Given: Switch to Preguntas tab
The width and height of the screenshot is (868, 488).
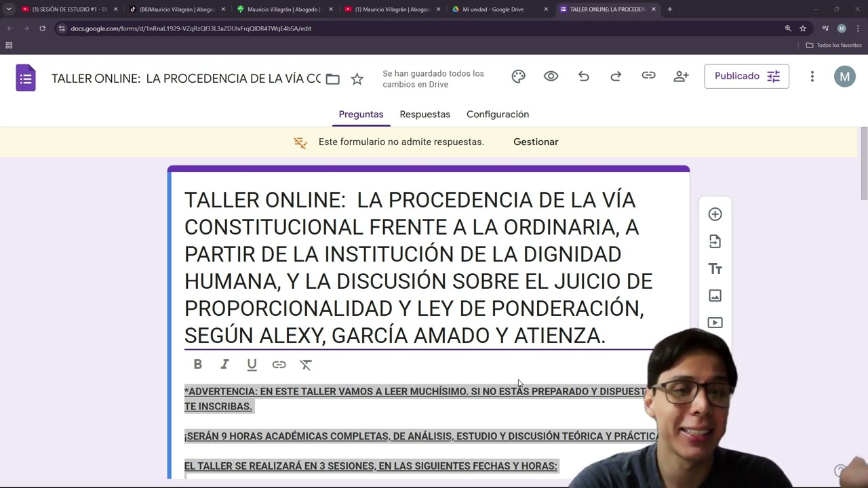Looking at the screenshot, I should (x=361, y=115).
